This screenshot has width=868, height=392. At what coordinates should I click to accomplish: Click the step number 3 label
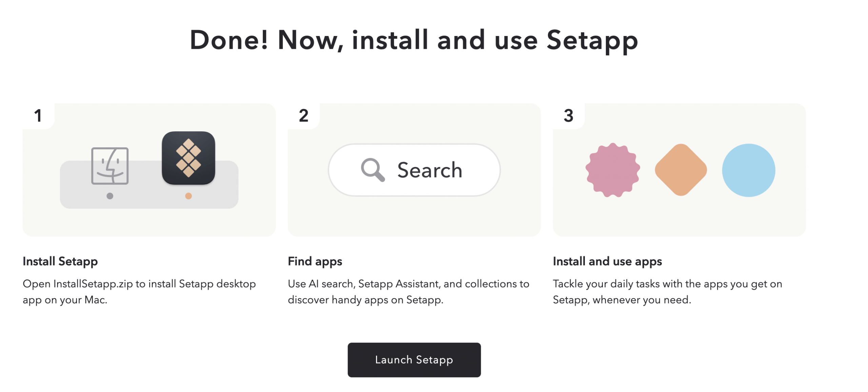pyautogui.click(x=568, y=115)
